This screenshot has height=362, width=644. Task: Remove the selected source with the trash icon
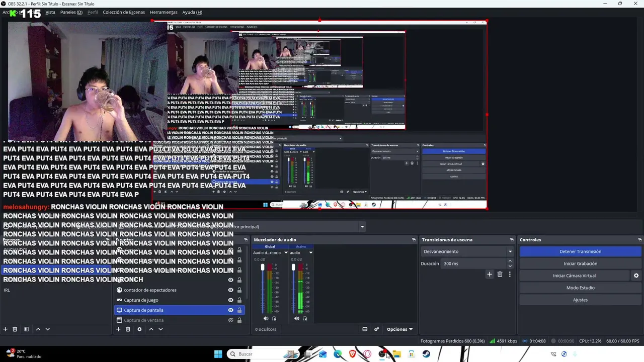tap(128, 329)
